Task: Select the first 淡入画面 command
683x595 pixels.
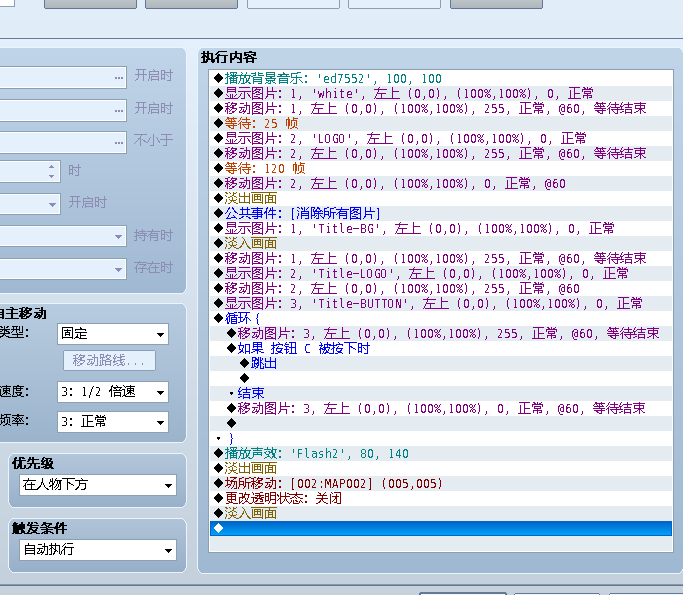Action: click(x=441, y=243)
